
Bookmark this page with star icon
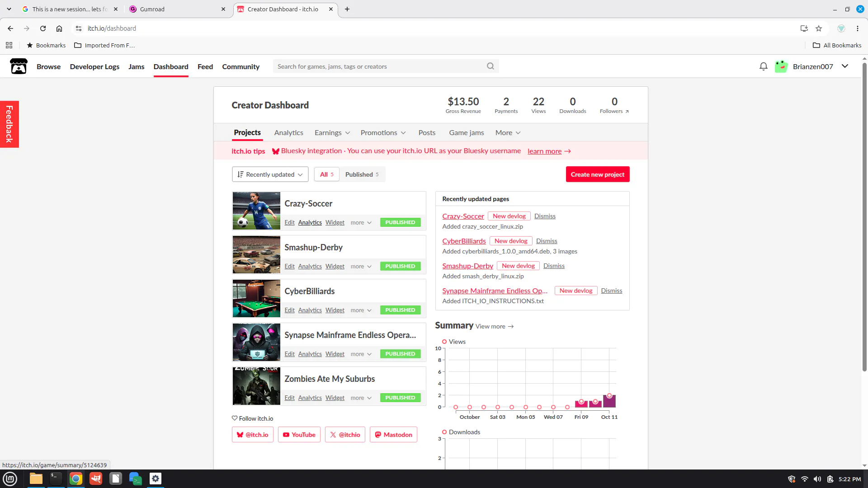click(819, 28)
